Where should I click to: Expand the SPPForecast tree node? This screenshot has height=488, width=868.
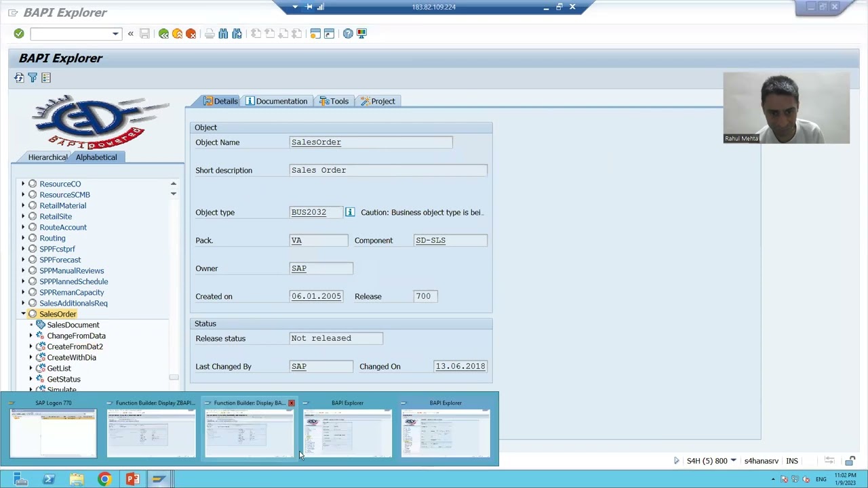[23, 260]
